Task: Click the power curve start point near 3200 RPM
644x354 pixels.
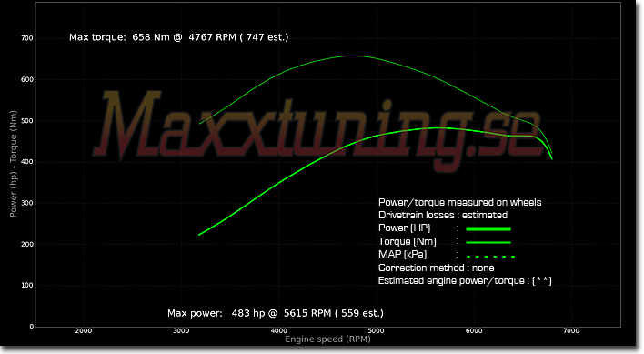Action: (x=200, y=235)
